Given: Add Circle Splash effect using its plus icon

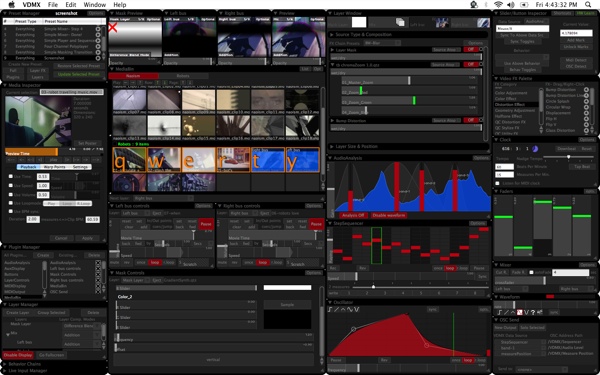Looking at the screenshot, I should pyautogui.click(x=586, y=101).
